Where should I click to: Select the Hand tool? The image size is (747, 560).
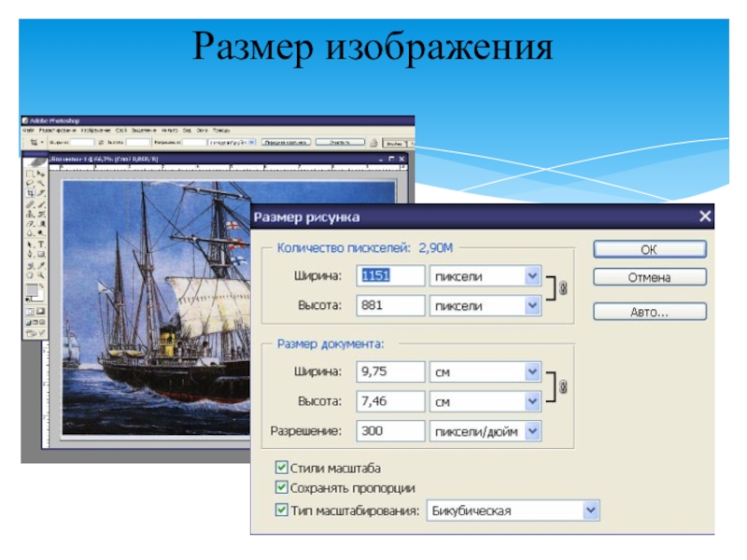(x=30, y=274)
